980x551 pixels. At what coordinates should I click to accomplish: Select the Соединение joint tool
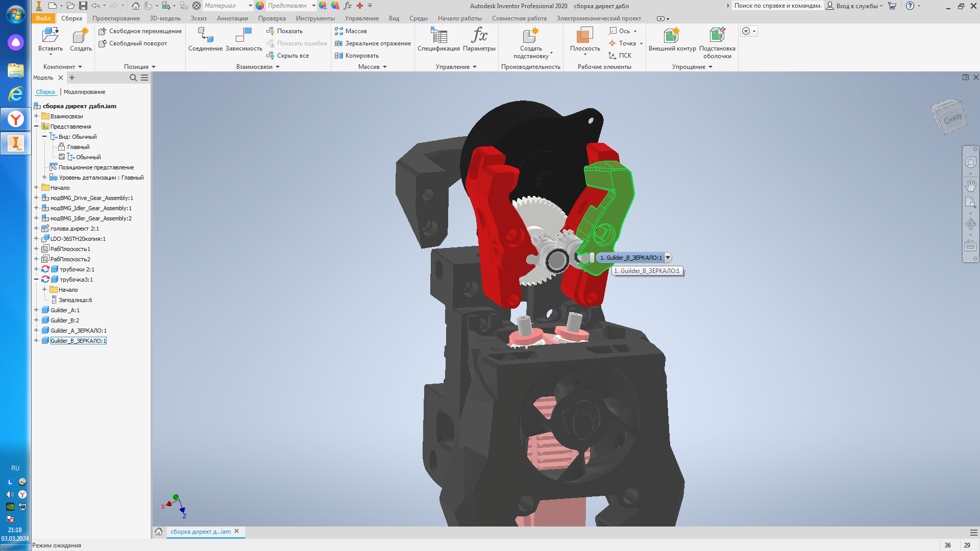[205, 36]
